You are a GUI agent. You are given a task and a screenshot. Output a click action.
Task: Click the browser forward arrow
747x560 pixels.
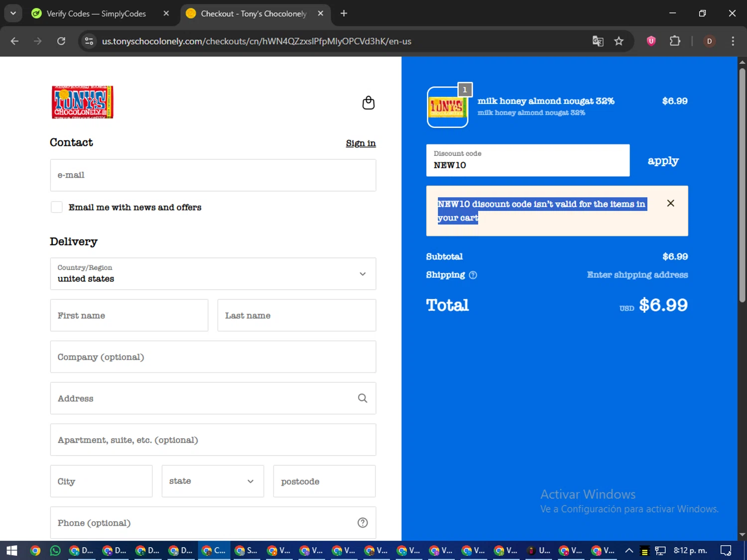38,41
